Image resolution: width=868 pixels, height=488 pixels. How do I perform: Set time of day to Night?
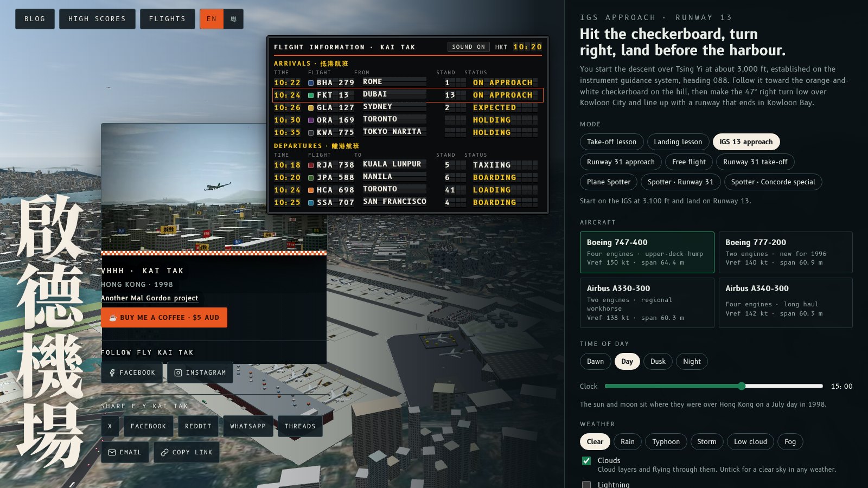pos(692,362)
